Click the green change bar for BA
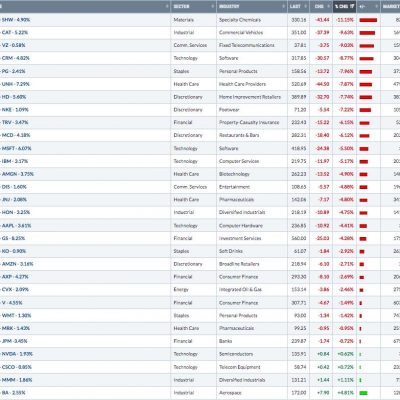The image size is (400, 400). 363,393
